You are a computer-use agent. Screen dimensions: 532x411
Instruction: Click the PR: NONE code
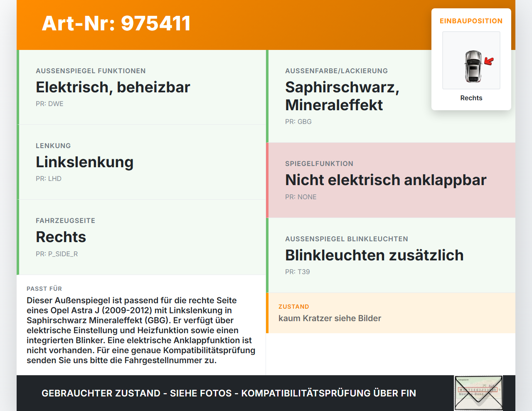(301, 197)
